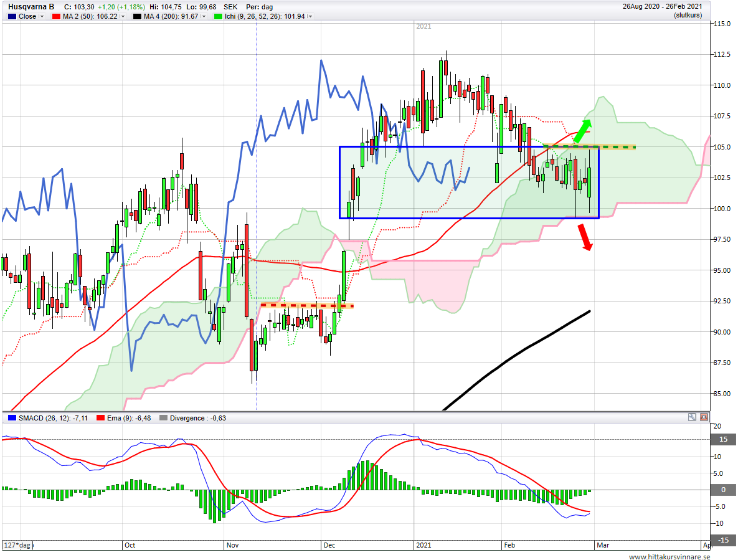Viewport: 738px width, 560px height.
Task: Click the Hi: 104,75 value
Action: point(165,7)
